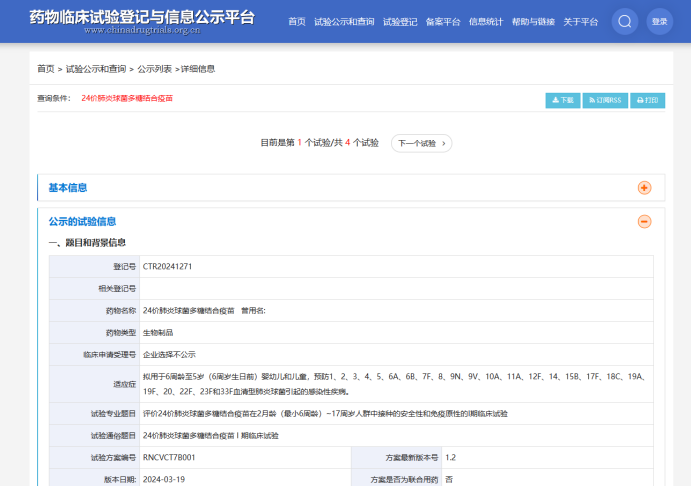The width and height of the screenshot is (692, 487).
Task: Click the 打印 print button
Action: [x=647, y=100]
